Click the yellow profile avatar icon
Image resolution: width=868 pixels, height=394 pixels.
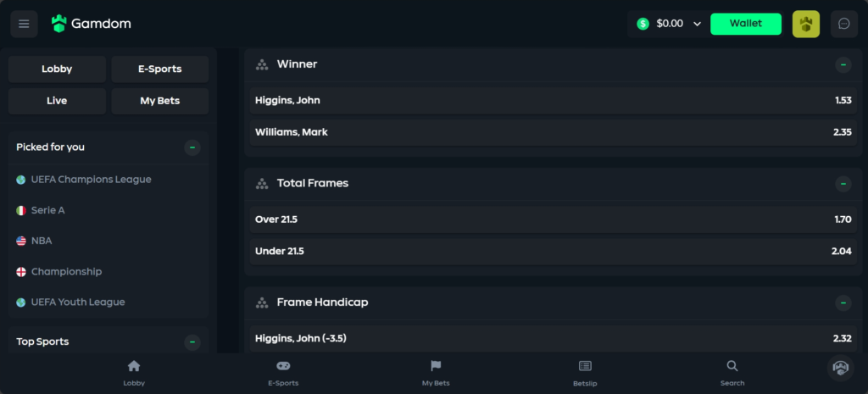(x=805, y=24)
